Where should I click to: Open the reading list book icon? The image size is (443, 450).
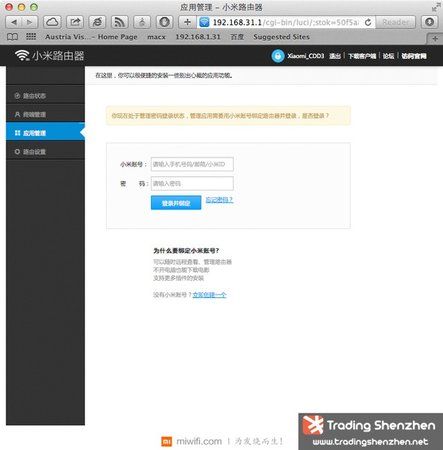[12, 37]
